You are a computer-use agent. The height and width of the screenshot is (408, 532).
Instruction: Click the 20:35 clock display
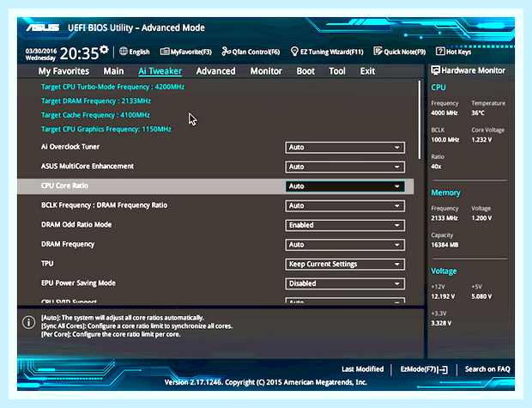coord(79,53)
